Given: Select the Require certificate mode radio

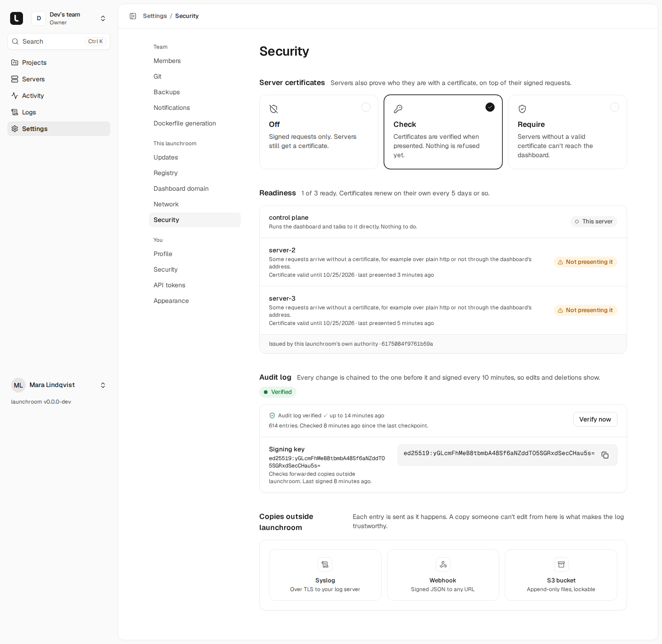Looking at the screenshot, I should click(x=615, y=107).
